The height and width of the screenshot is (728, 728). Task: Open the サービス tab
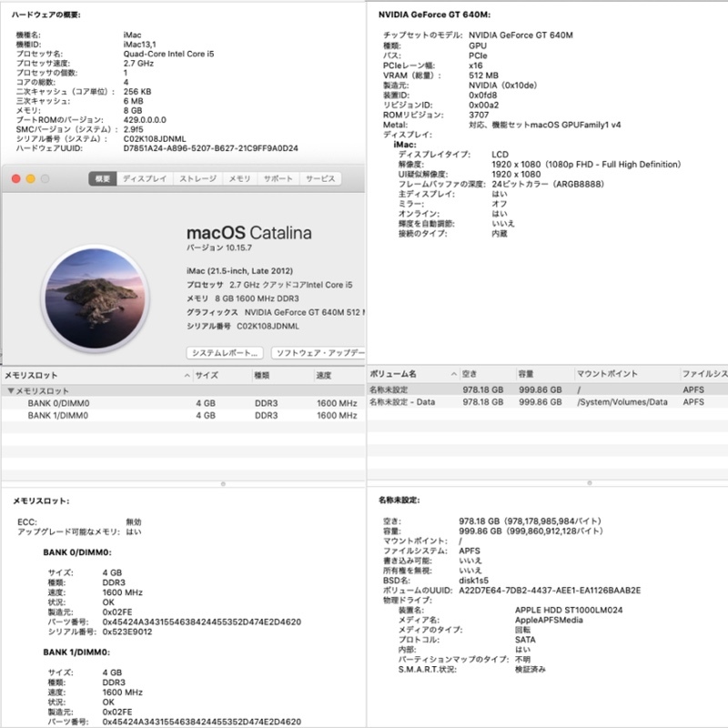coord(320,178)
